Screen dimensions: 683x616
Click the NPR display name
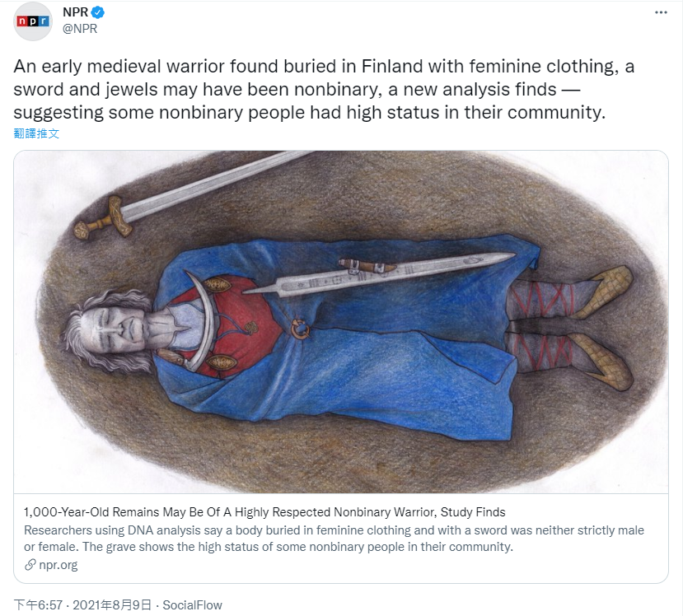tap(75, 12)
